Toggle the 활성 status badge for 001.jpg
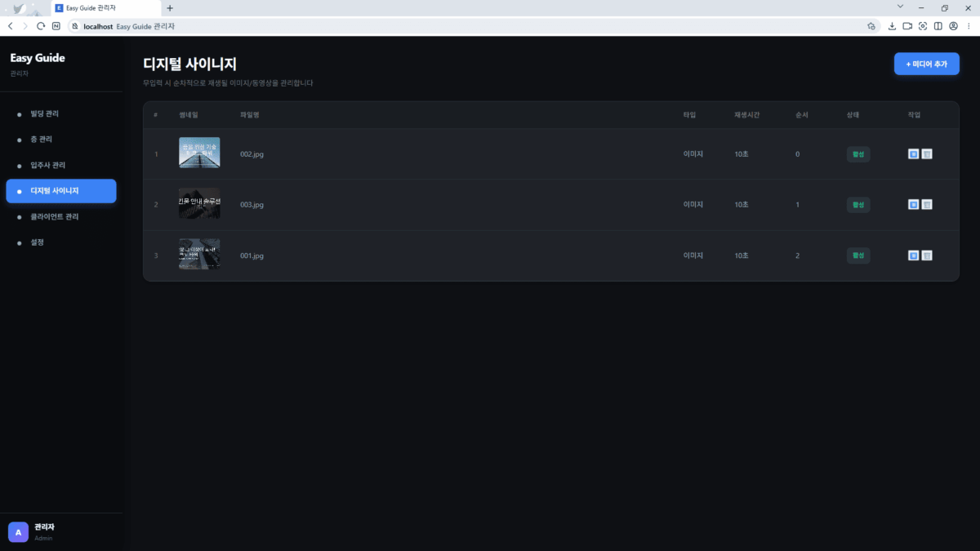 (858, 256)
